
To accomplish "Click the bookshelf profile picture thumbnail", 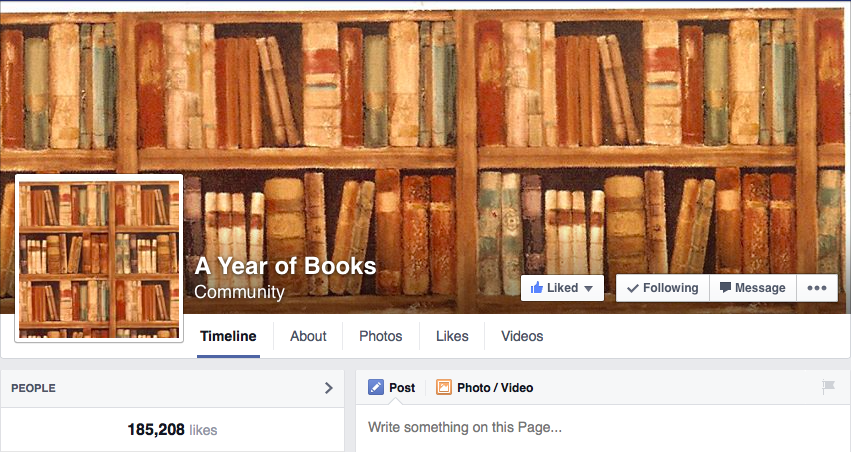I will click(x=99, y=259).
